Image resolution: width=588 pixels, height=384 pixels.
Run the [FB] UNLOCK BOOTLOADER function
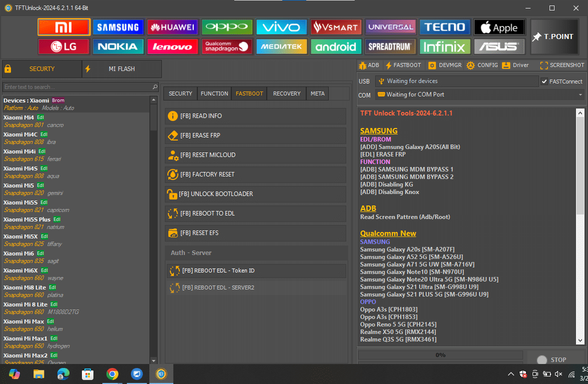point(255,194)
